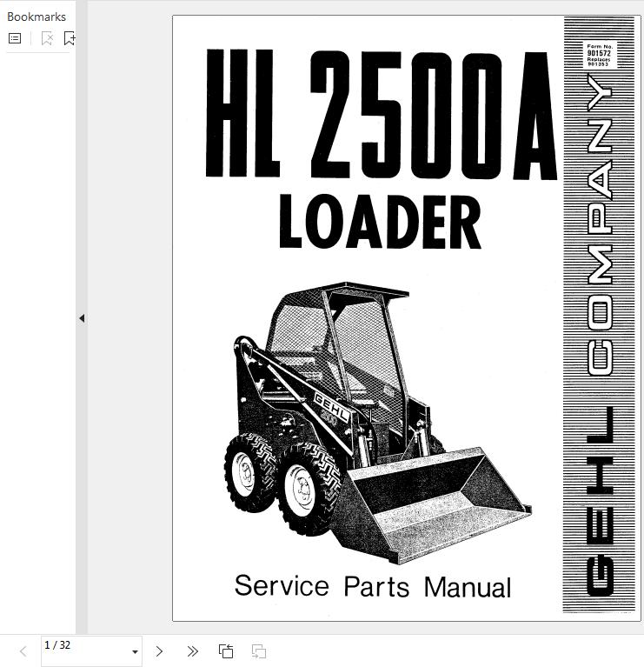Go to the next page arrow
Image resolution: width=644 pixels, height=667 pixels.
pos(159,651)
